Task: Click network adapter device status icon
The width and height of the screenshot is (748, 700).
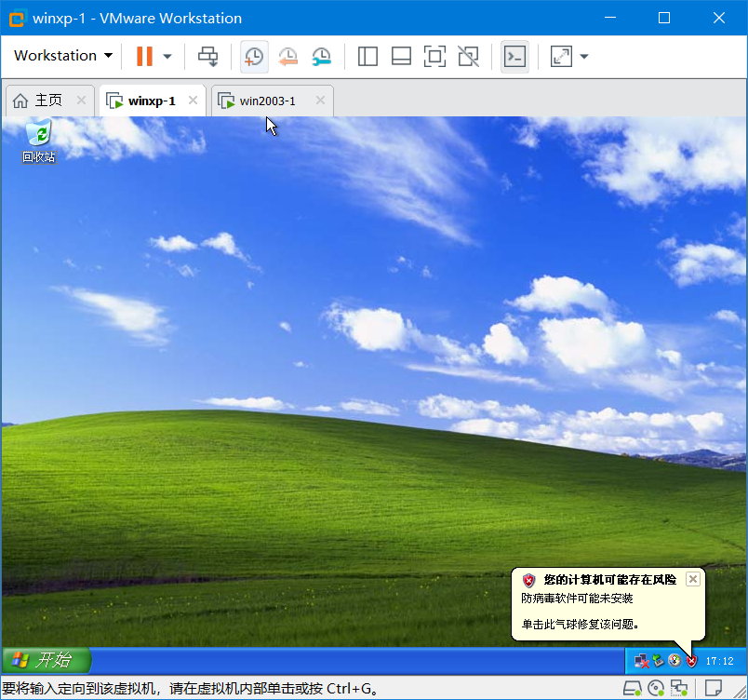Action: [679, 689]
